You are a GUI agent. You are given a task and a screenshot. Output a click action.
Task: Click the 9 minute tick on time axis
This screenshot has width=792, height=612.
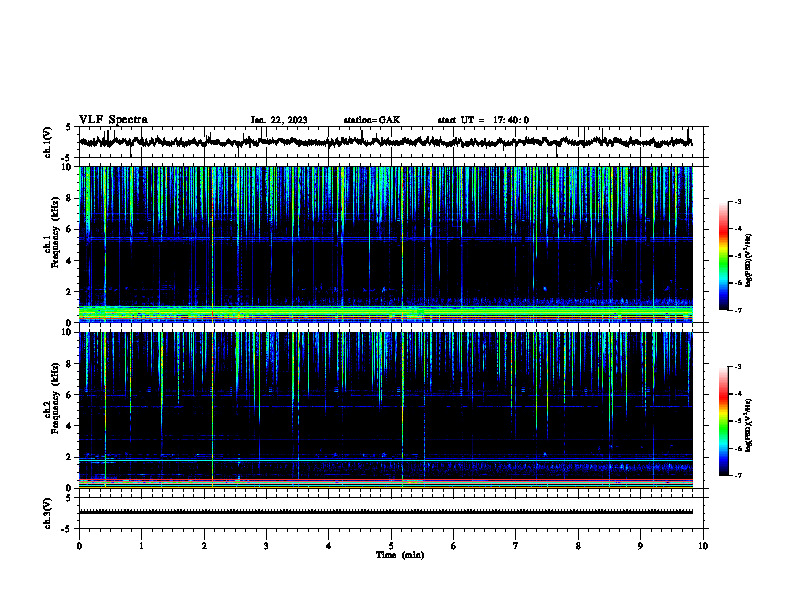(x=640, y=546)
